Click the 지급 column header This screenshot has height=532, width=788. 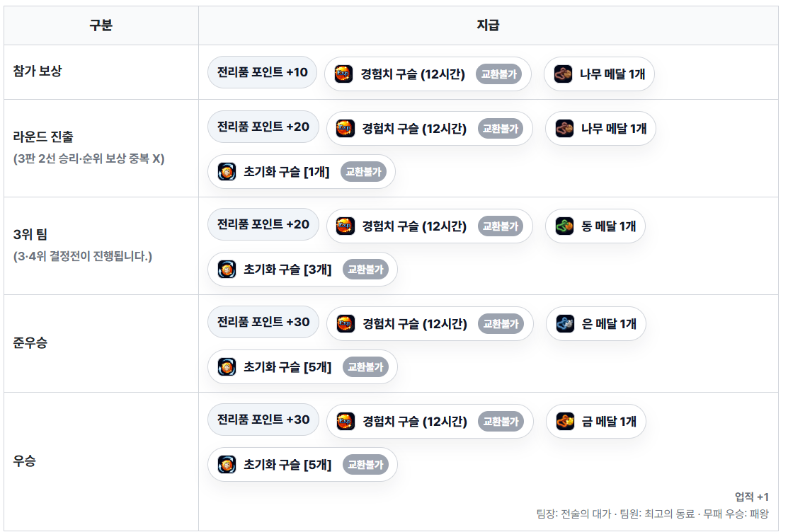pyautogui.click(x=488, y=25)
